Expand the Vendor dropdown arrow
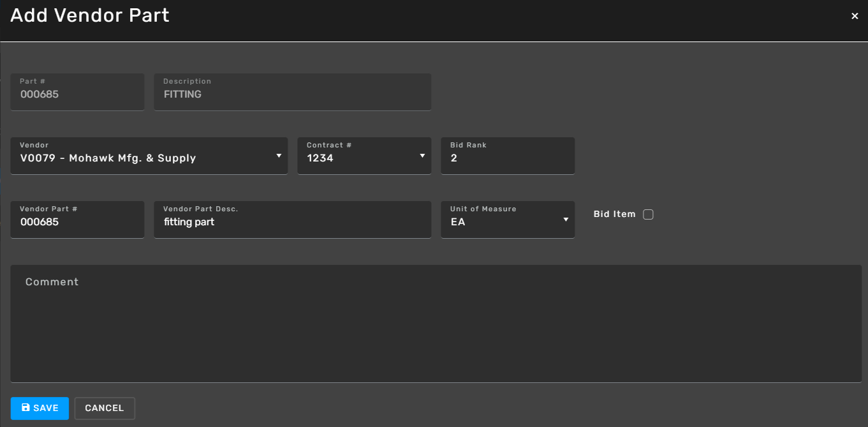 click(x=279, y=156)
